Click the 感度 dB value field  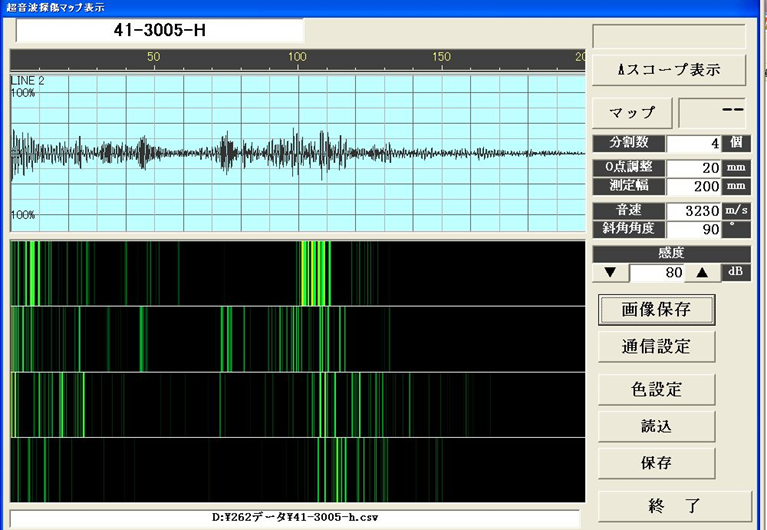tap(656, 273)
